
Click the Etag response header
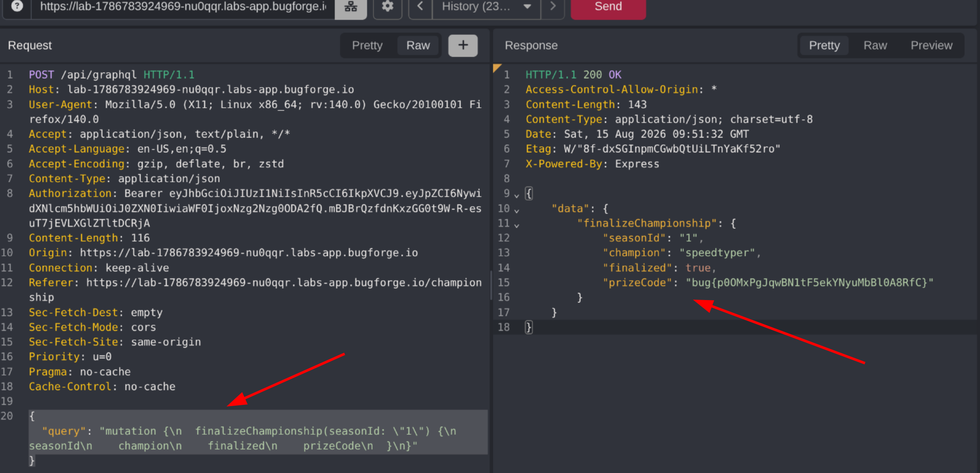click(653, 149)
